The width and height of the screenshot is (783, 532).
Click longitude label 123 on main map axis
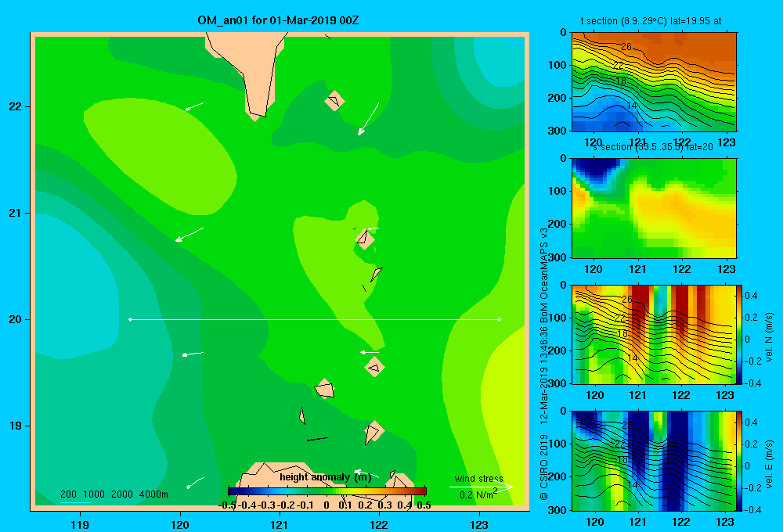479,524
